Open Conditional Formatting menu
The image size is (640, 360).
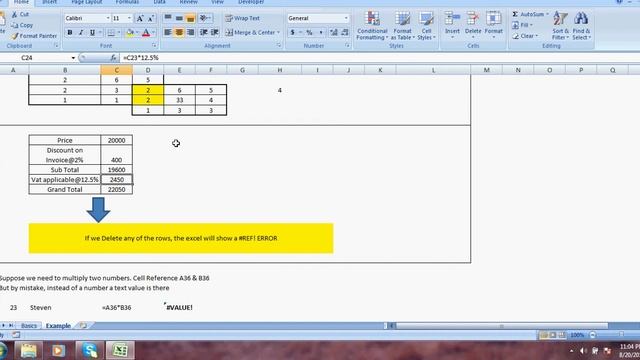(x=372, y=26)
